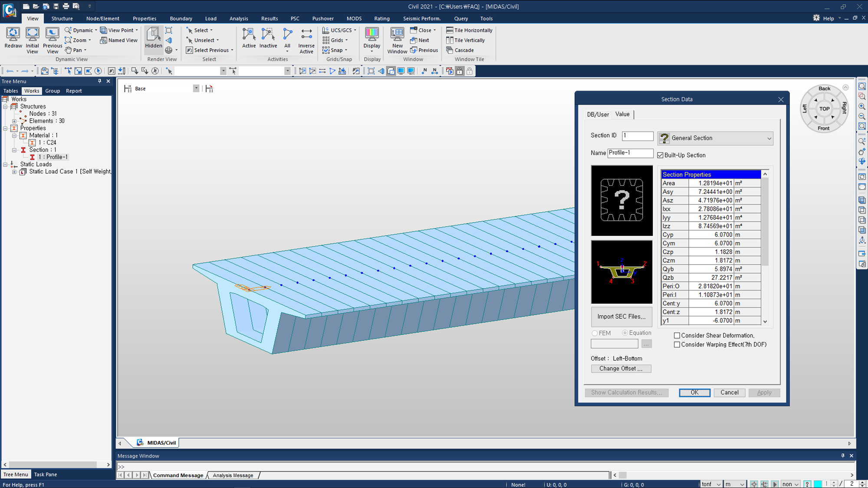Click the Help menu
The width and height of the screenshot is (868, 488).
(828, 19)
